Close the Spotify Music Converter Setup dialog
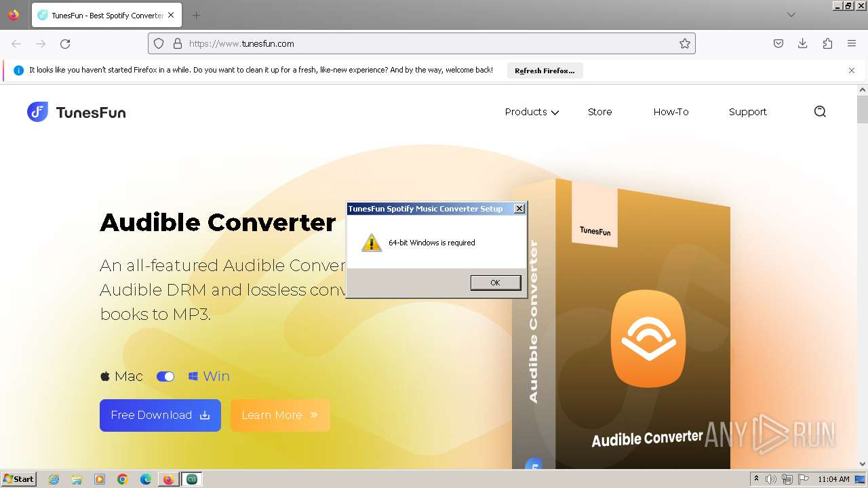This screenshot has height=488, width=868. (x=519, y=209)
